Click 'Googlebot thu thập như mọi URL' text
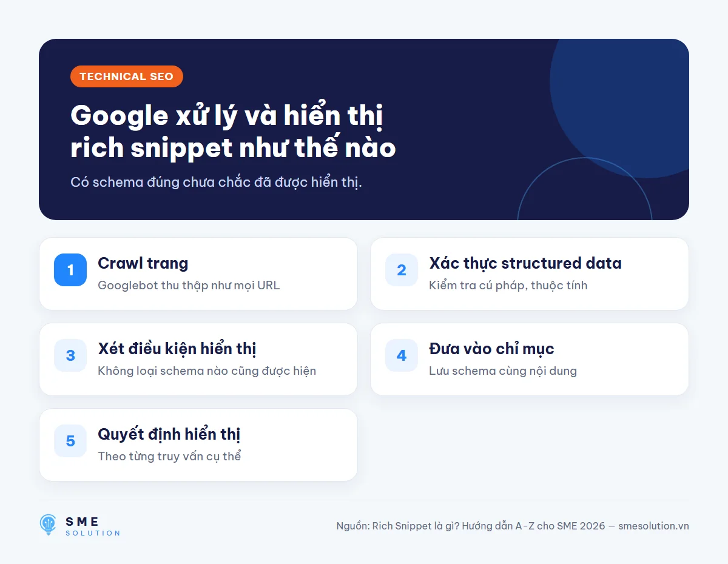Screen dimensions: 728x564 point(189,285)
